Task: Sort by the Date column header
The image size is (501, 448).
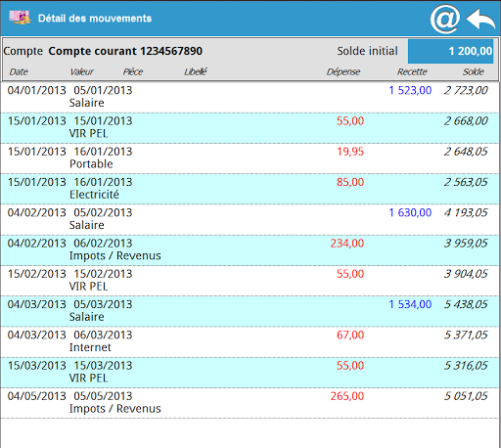Action: click(x=19, y=71)
